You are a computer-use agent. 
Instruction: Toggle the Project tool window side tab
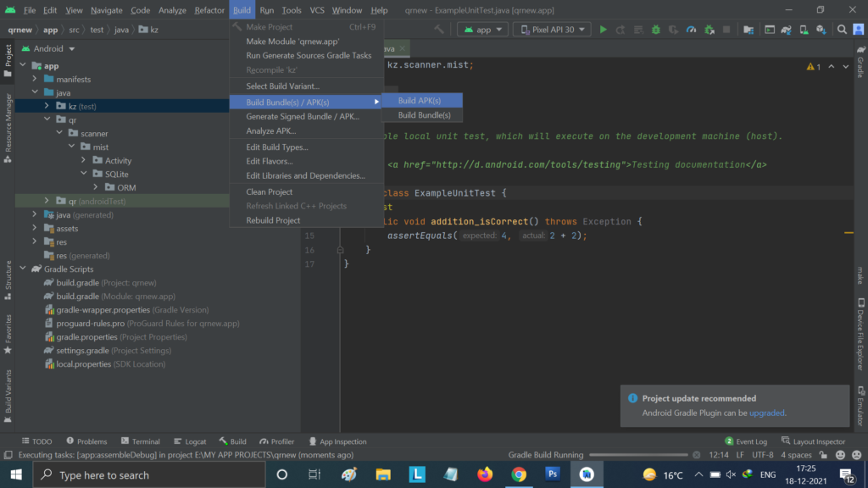pyautogui.click(x=8, y=61)
